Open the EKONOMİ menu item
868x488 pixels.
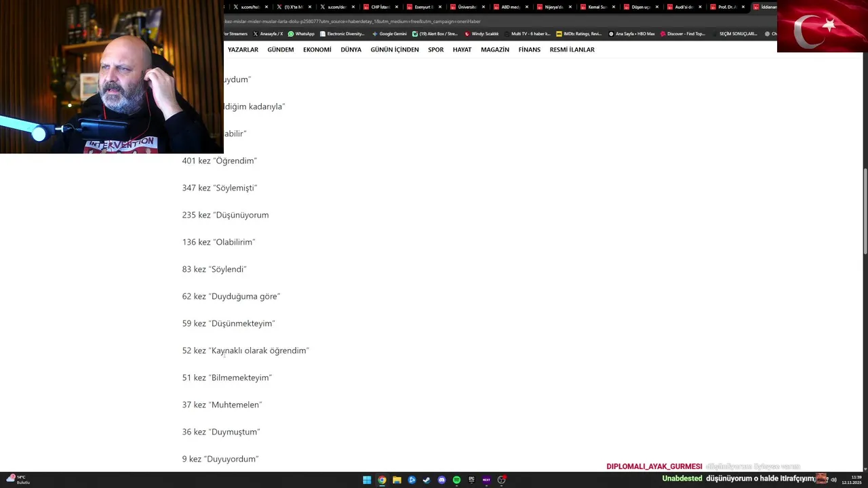317,49
